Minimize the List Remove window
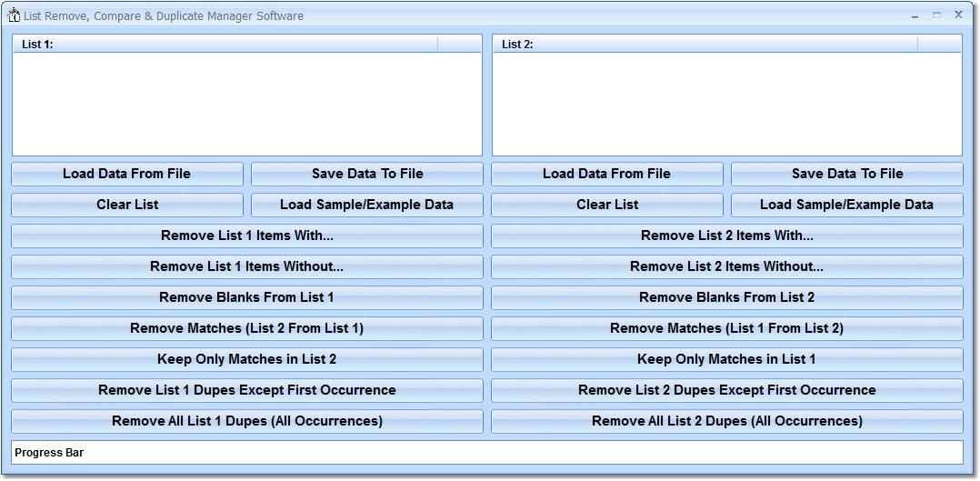Screen dimensions: 980x481 click(x=915, y=15)
